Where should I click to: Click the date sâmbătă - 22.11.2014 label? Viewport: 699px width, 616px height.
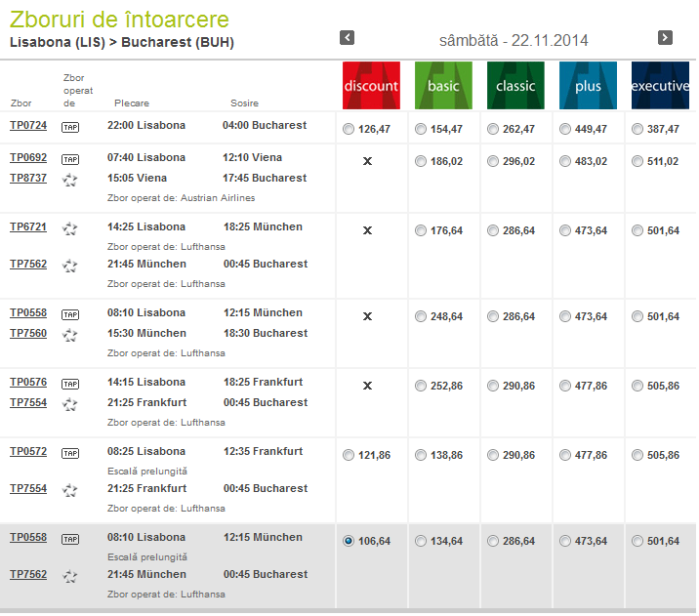coord(514,40)
